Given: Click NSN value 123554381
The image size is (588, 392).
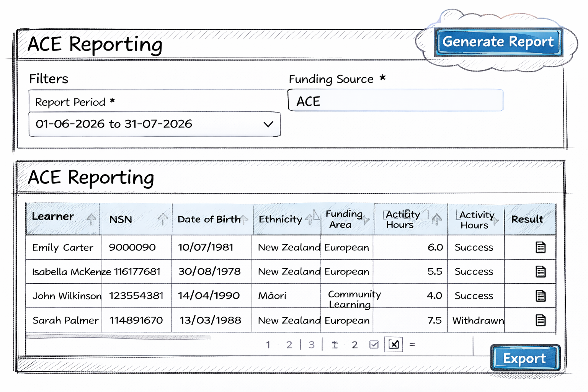Looking at the screenshot, I should [x=136, y=296].
